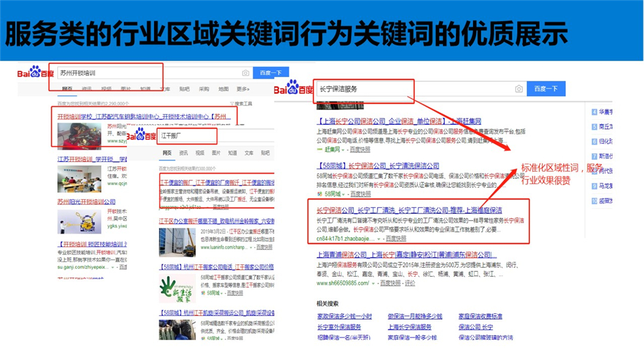Click the Baidu logo beside 长宁保洁服务 search
Screen dimensions: 644x362
click(x=293, y=89)
